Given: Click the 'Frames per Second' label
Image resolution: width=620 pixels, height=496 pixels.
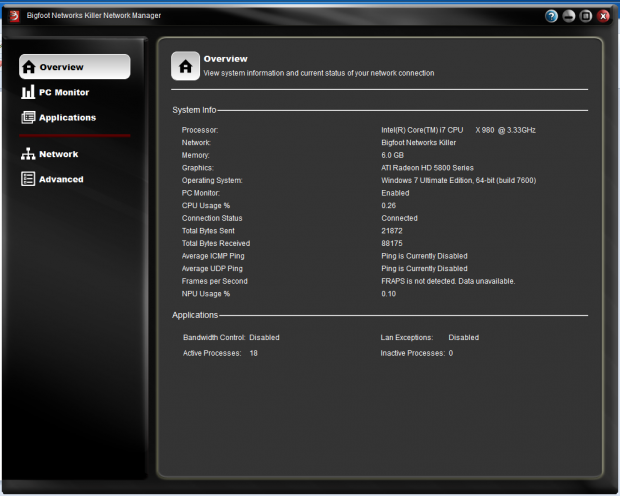Looking at the screenshot, I should tap(214, 281).
